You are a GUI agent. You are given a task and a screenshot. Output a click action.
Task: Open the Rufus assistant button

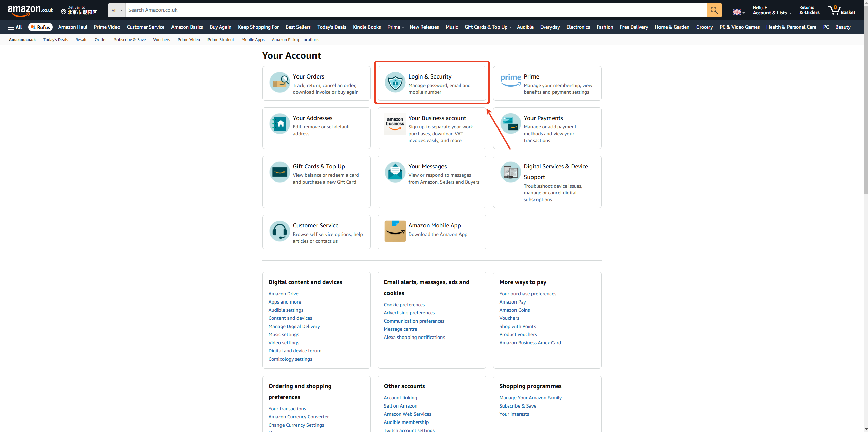point(40,27)
